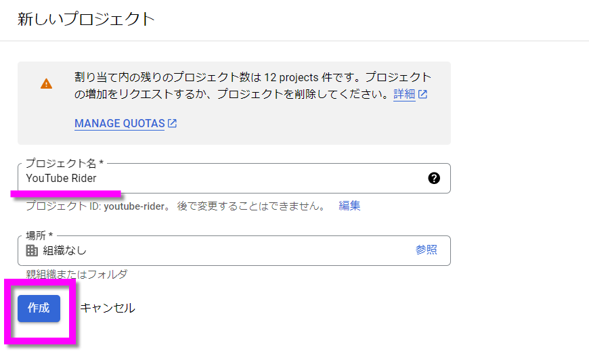589x364 pixels.
Task: Click the orange warning triangle icon
Action: (46, 84)
